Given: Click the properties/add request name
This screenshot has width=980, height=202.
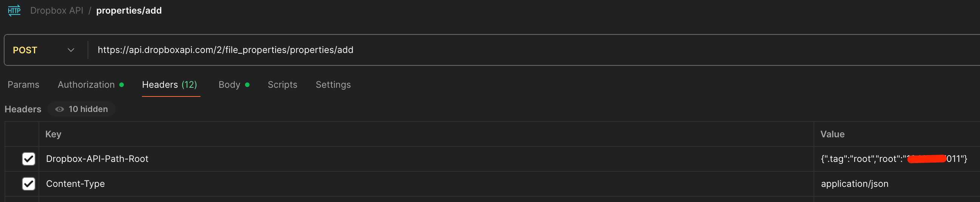Looking at the screenshot, I should click(129, 10).
